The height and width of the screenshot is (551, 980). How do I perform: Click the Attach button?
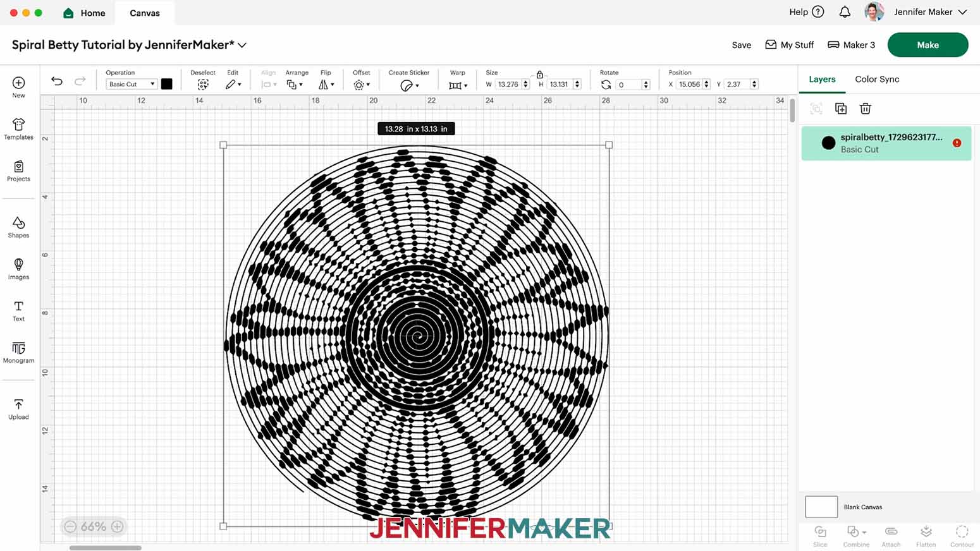point(891,536)
